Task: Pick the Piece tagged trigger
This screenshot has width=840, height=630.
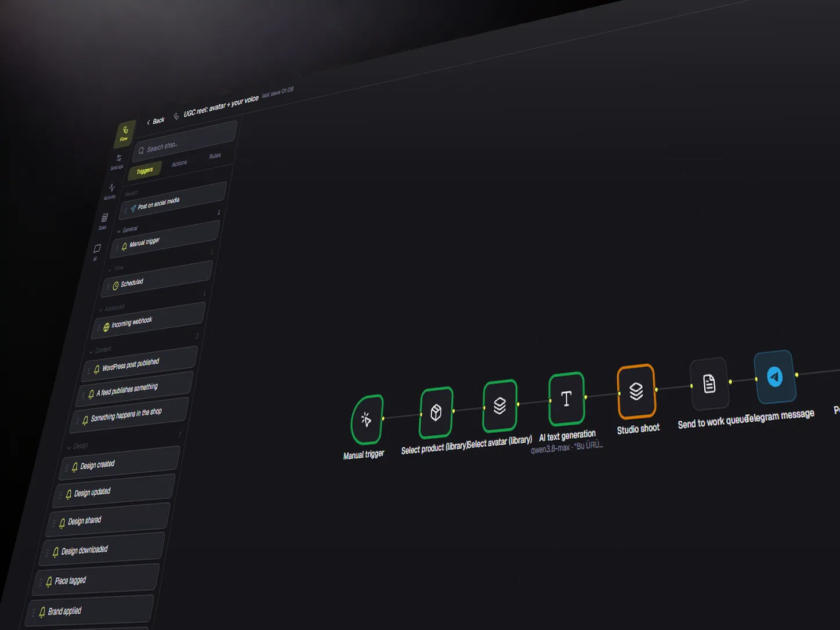Action: [x=95, y=580]
